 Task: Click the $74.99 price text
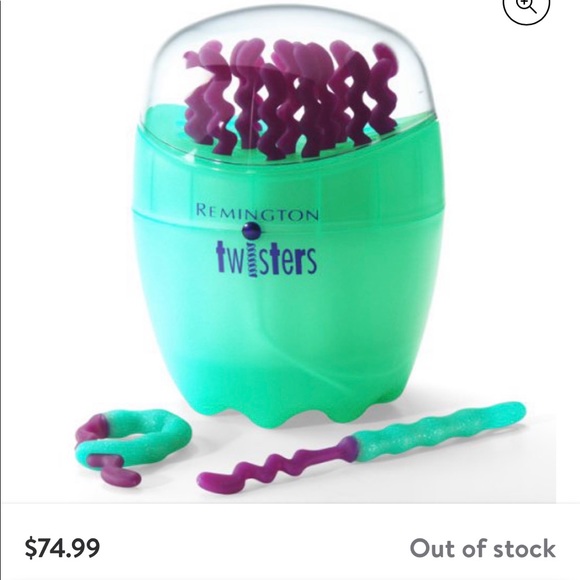[x=62, y=548]
